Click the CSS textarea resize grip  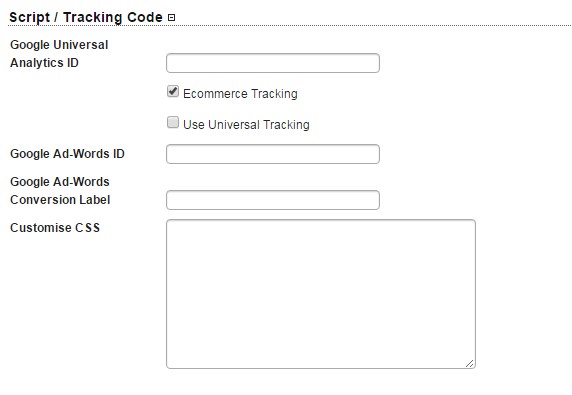coord(470,363)
